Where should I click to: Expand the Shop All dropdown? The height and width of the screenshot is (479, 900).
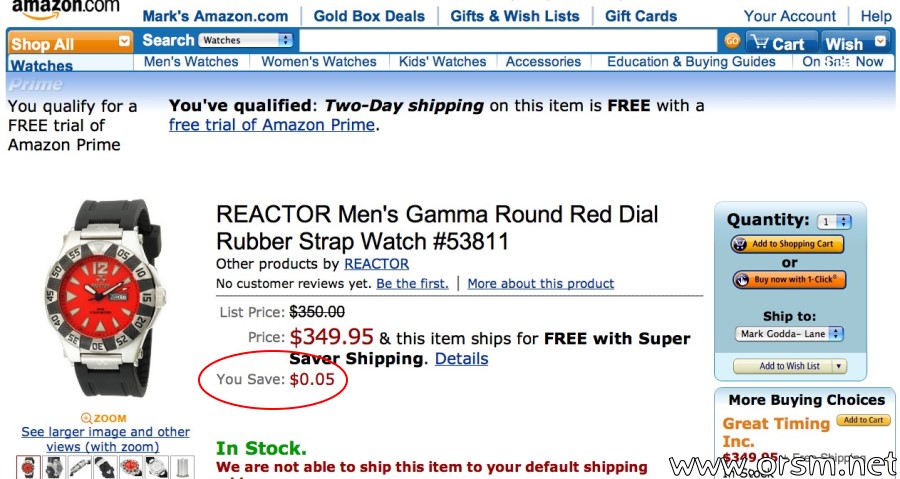[x=125, y=41]
